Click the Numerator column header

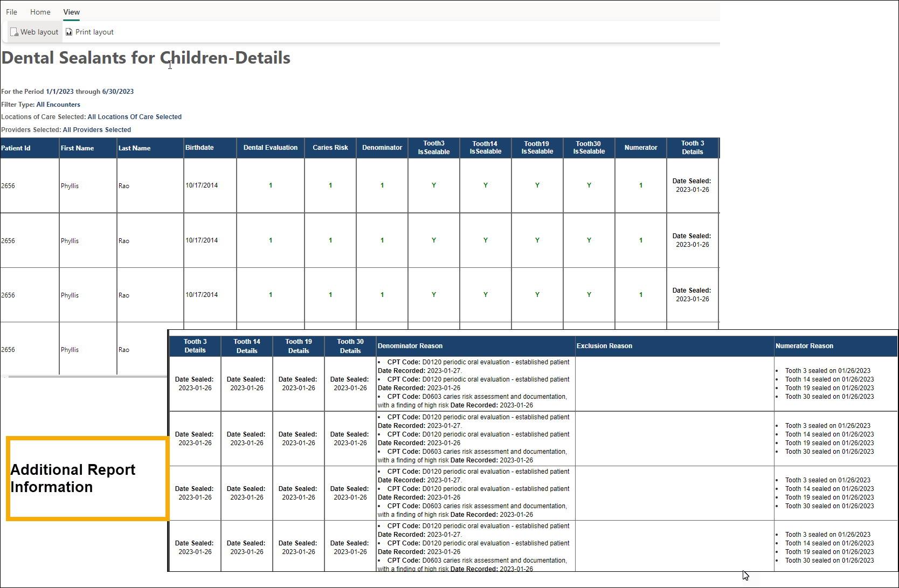click(641, 148)
